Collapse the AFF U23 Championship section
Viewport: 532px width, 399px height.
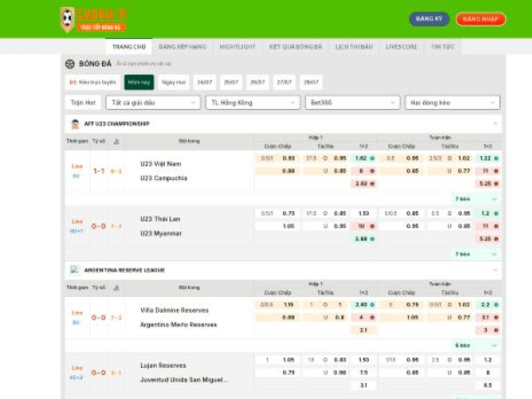tap(495, 124)
